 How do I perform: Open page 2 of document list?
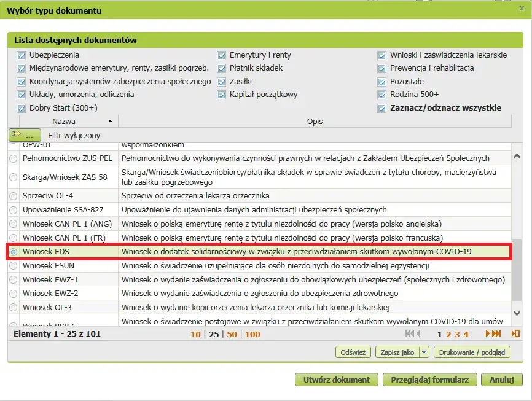tap(449, 335)
